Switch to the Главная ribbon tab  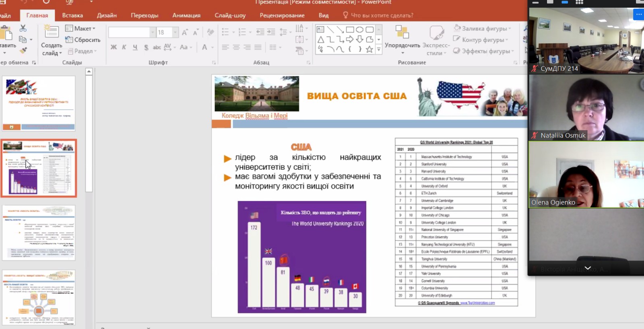[37, 15]
